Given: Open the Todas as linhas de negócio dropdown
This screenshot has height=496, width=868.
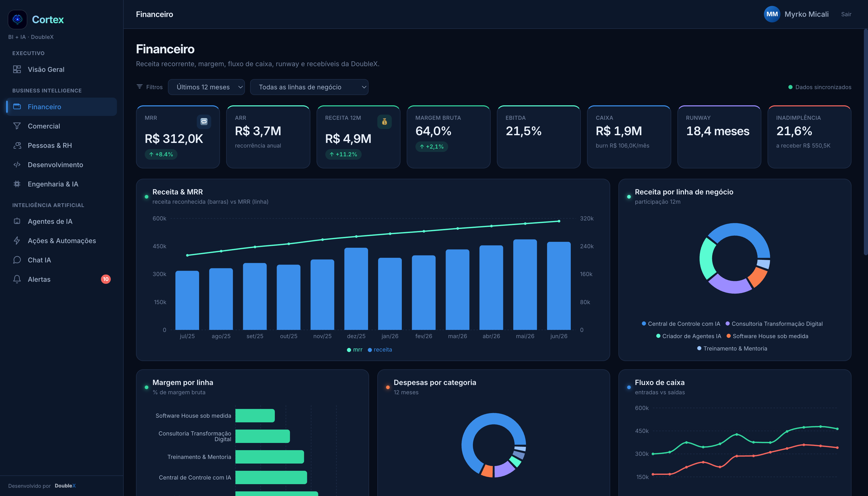Looking at the screenshot, I should tap(309, 87).
